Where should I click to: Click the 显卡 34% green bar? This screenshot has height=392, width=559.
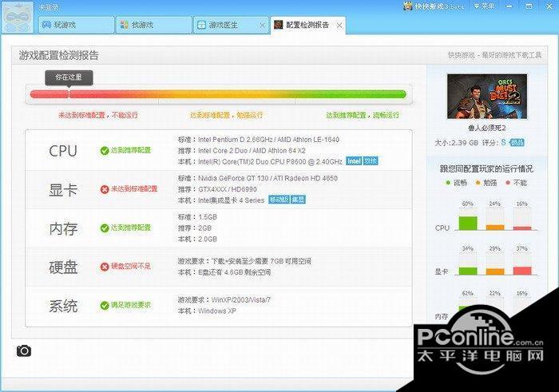[468, 271]
